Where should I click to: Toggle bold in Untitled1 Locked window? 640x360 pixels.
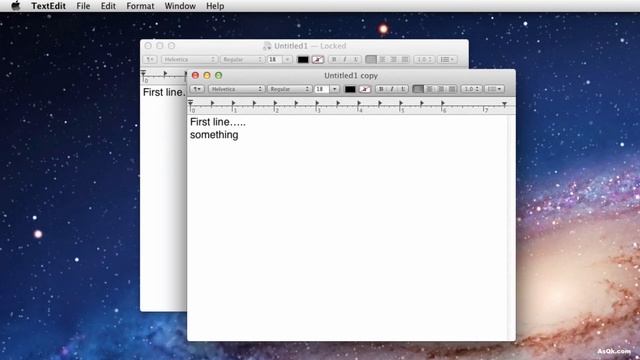(334, 60)
